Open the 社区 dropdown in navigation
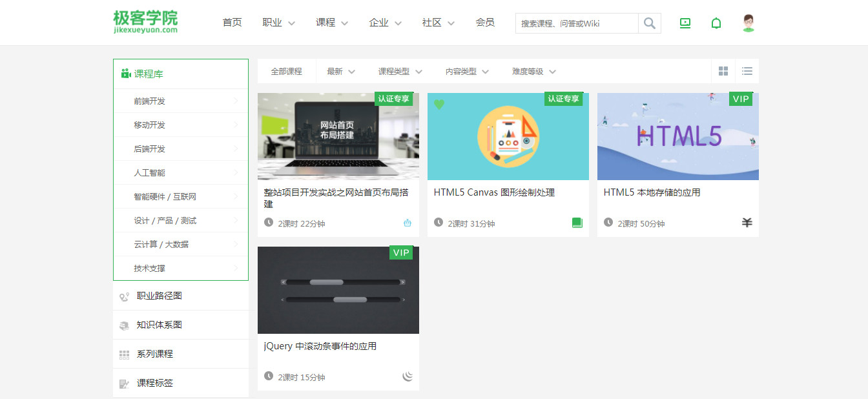This screenshot has height=399, width=868. (439, 23)
